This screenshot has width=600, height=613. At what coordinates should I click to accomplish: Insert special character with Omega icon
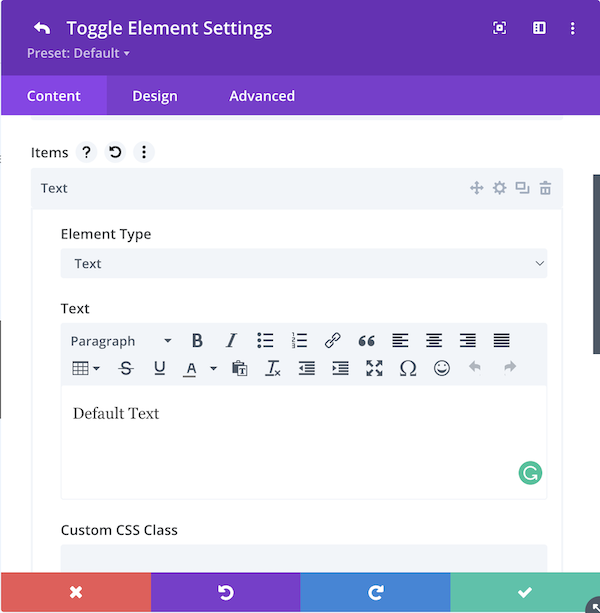(x=408, y=368)
